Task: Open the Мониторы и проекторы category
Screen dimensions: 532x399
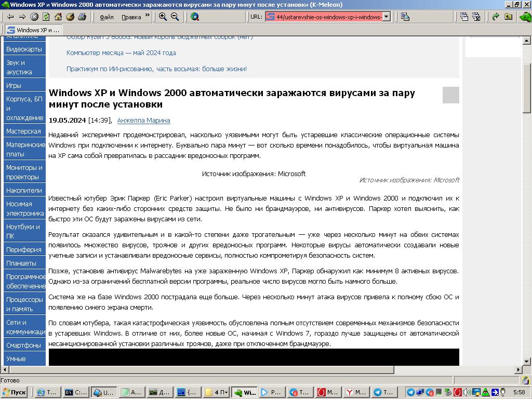Action: pyautogui.click(x=24, y=172)
